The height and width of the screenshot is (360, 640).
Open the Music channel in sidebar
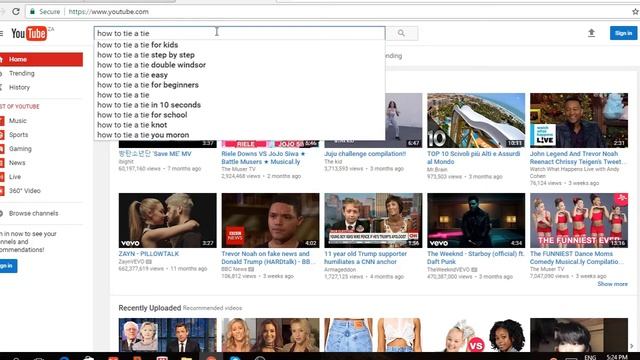[x=18, y=121]
